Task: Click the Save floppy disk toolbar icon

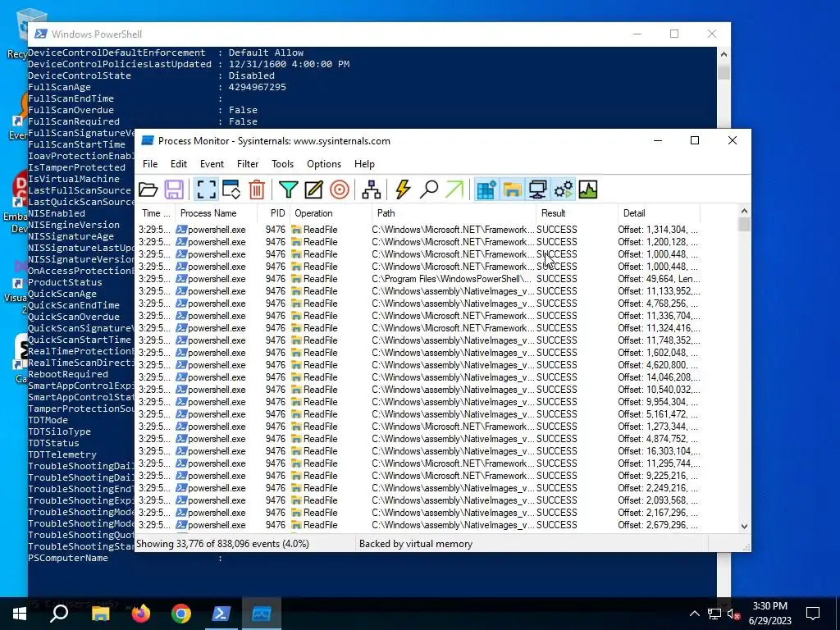Action: click(x=174, y=189)
